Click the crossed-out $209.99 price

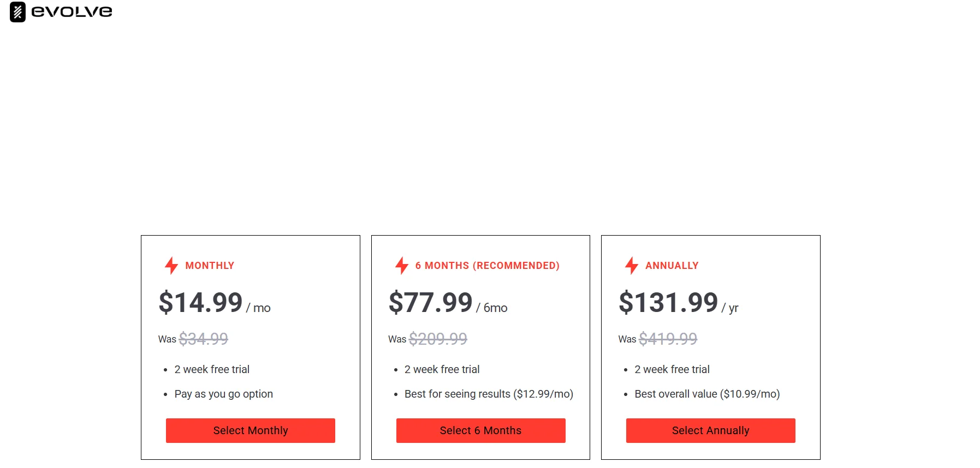(438, 339)
